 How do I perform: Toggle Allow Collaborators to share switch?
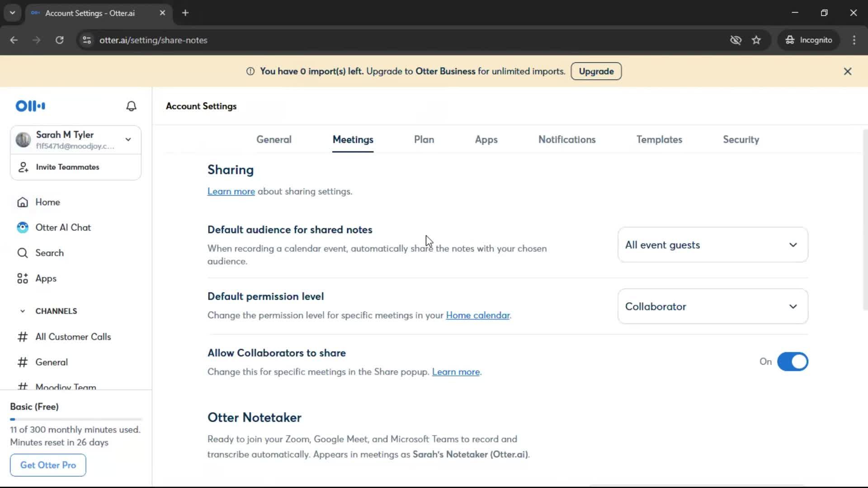click(793, 362)
